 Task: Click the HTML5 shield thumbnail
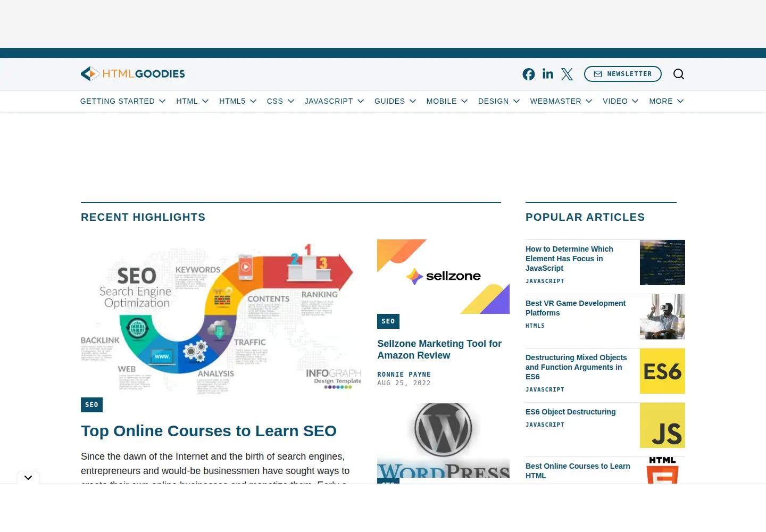click(x=662, y=470)
